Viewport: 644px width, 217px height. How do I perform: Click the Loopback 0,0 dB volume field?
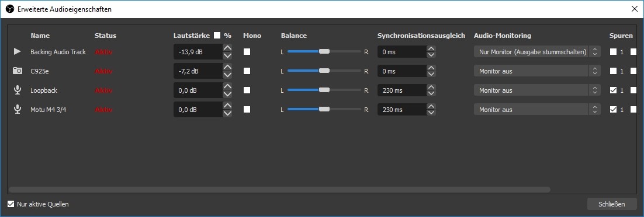pyautogui.click(x=198, y=90)
